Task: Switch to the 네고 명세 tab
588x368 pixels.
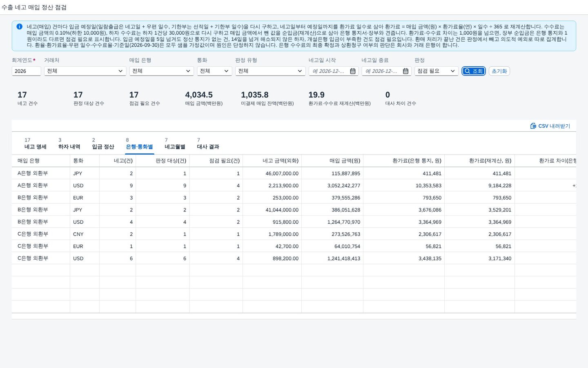Action: [36, 144]
